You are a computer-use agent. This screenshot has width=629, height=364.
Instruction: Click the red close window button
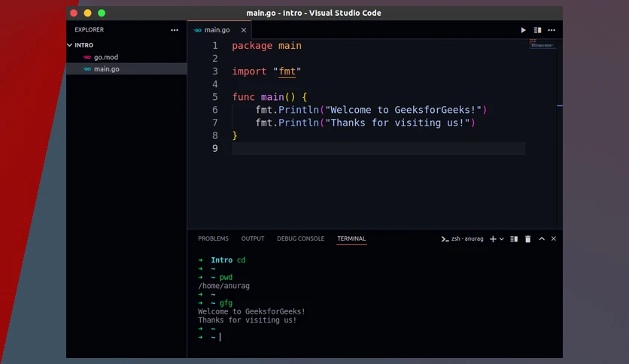point(74,14)
